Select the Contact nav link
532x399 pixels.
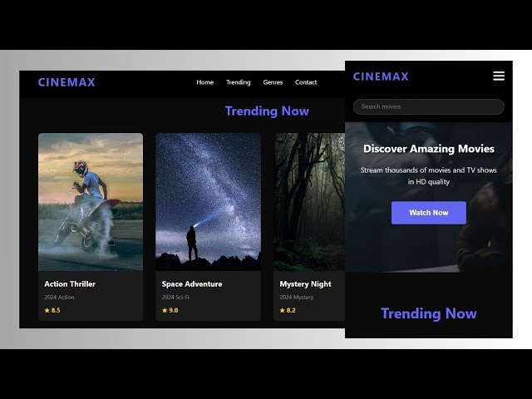(x=306, y=82)
